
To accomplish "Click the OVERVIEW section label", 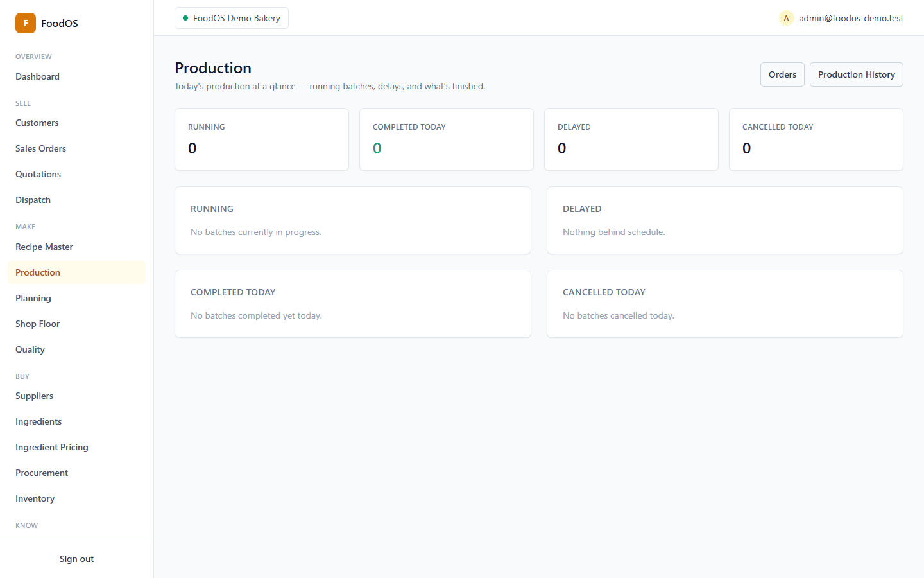I will [33, 57].
